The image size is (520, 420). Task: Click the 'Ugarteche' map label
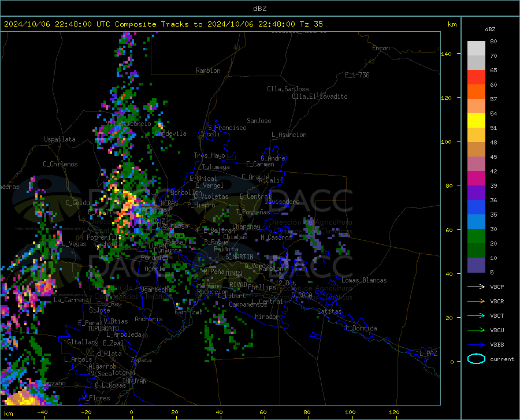pos(156,289)
